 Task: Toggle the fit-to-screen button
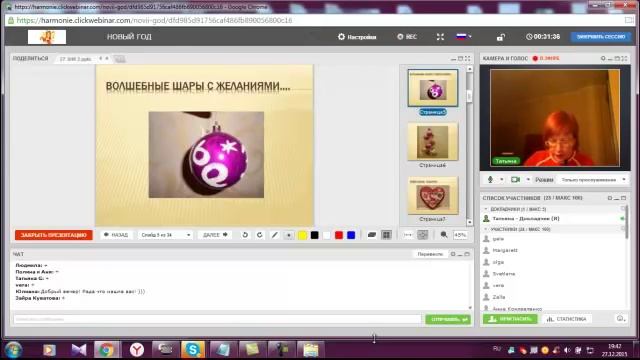click(423, 235)
